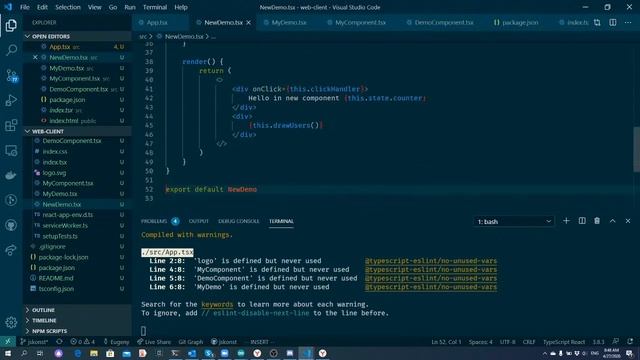Viewport: 640px width, 360px height.
Task: Click the remote window indicator in status bar
Action: pos(8,342)
